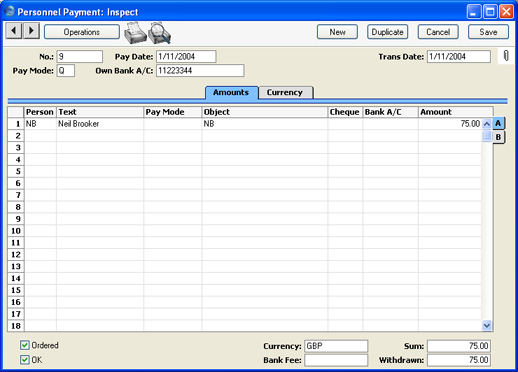Select row number 1

(x=16, y=124)
